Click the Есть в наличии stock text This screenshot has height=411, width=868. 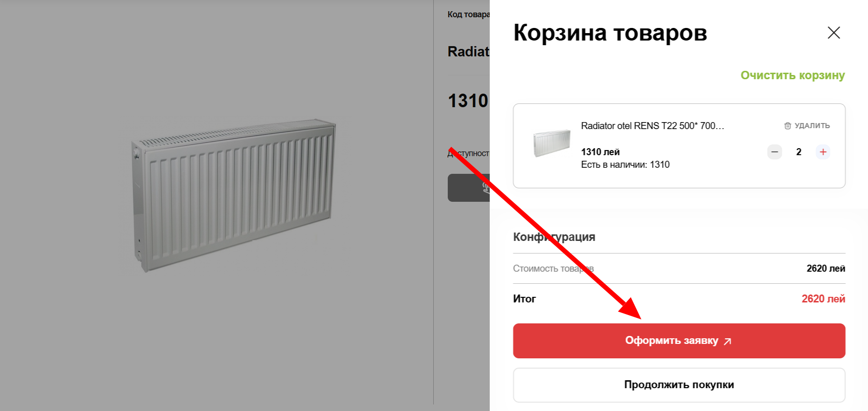pos(625,164)
